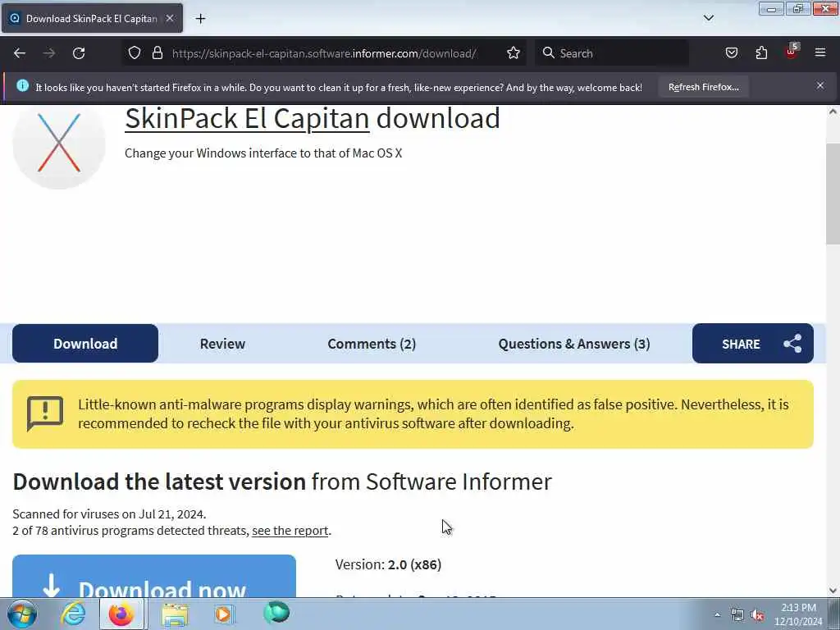The height and width of the screenshot is (630, 840).
Task: Click 'Scanned for viruses on Jul 21, 2024.' text
Action: pyautogui.click(x=109, y=514)
